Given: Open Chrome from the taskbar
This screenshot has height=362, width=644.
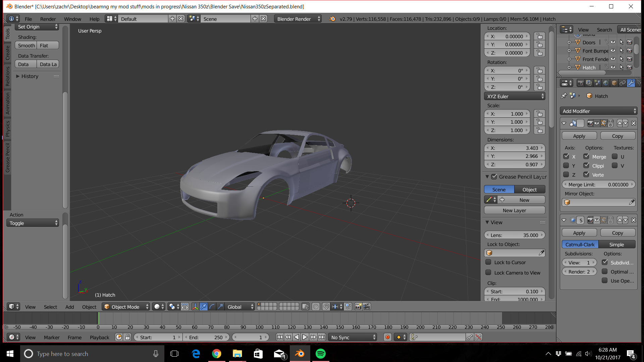Looking at the screenshot, I should pyautogui.click(x=217, y=354).
